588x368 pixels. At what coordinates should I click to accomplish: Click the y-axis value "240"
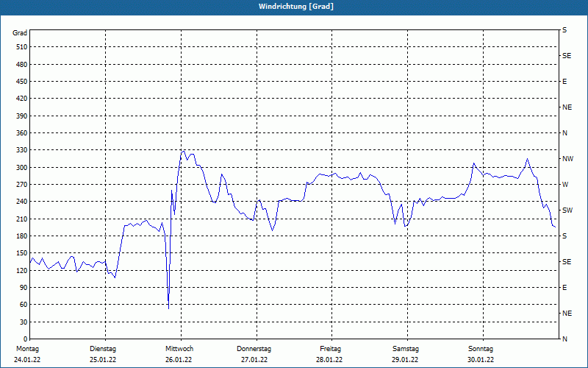click(x=22, y=202)
